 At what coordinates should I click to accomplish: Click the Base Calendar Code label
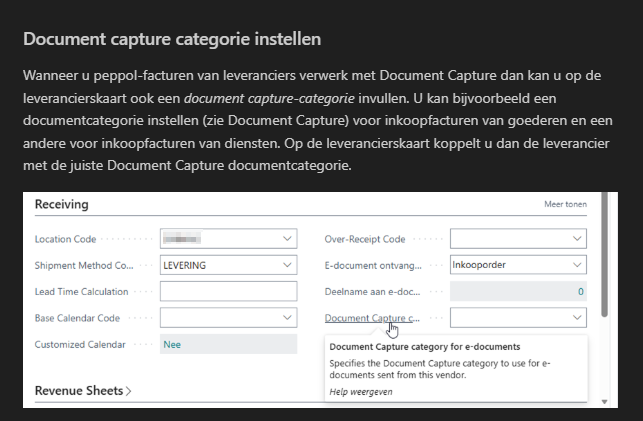(x=77, y=318)
